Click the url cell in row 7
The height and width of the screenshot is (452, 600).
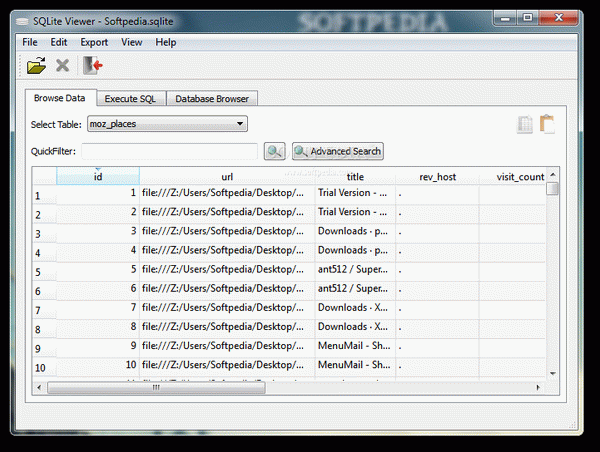(227, 308)
